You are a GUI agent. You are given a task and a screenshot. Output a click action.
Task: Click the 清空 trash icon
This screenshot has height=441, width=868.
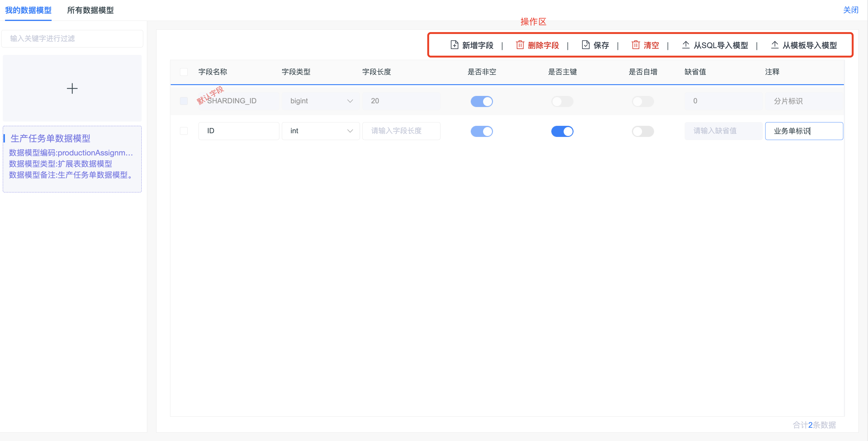(636, 45)
